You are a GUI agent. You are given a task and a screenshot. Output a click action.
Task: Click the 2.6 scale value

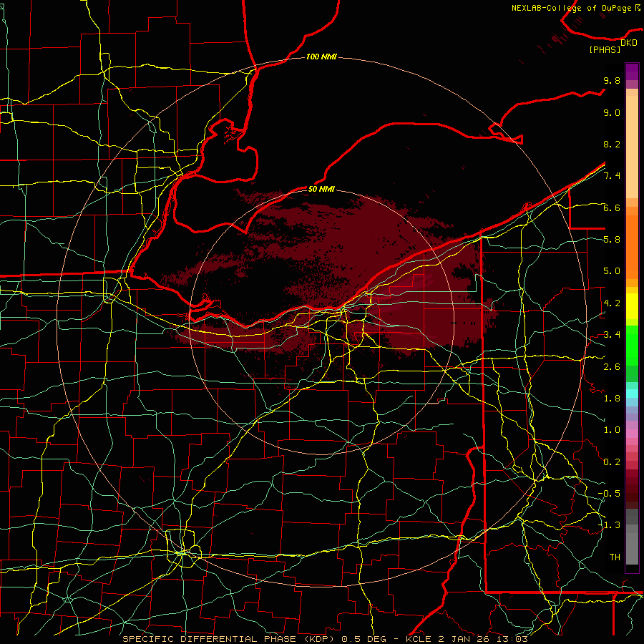pos(612,367)
